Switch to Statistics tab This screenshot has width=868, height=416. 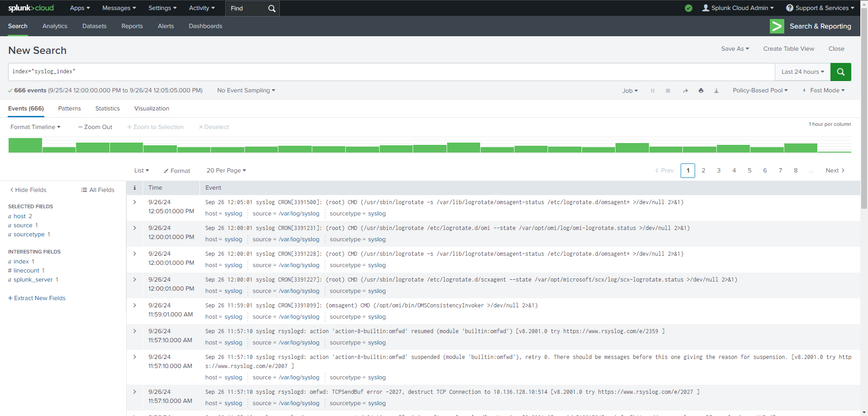tap(107, 108)
